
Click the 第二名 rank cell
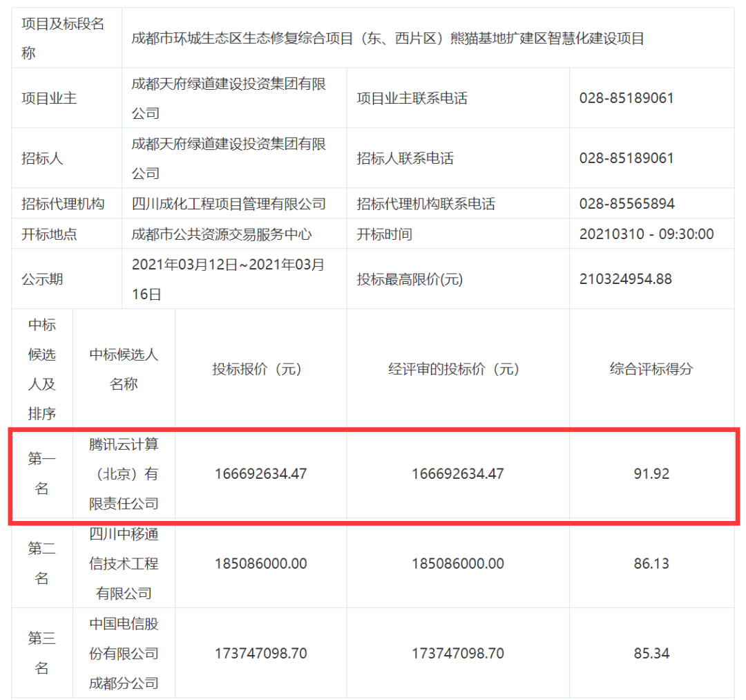tap(42, 563)
